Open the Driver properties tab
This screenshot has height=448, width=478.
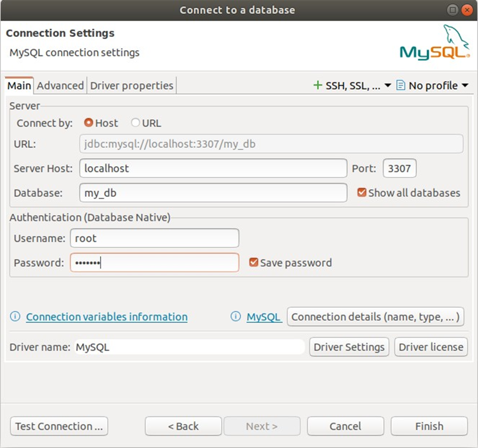[x=131, y=85]
